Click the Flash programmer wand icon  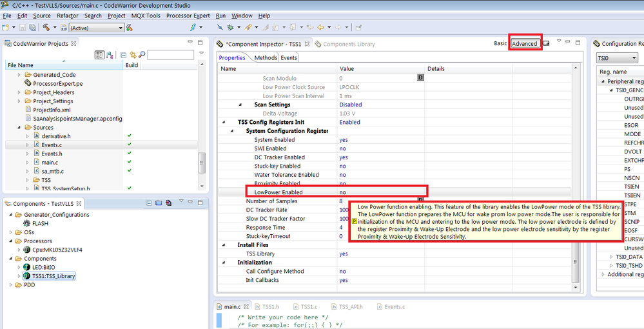point(248,28)
